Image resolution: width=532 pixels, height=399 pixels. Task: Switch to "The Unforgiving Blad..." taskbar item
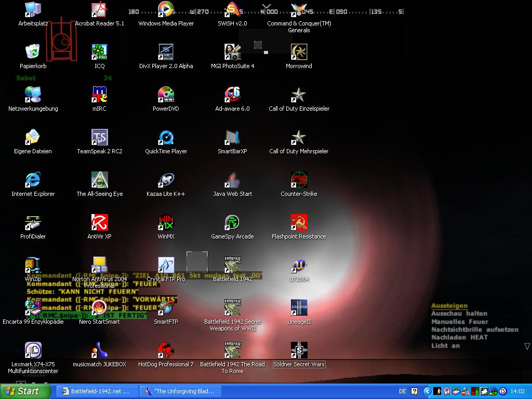coord(180,391)
